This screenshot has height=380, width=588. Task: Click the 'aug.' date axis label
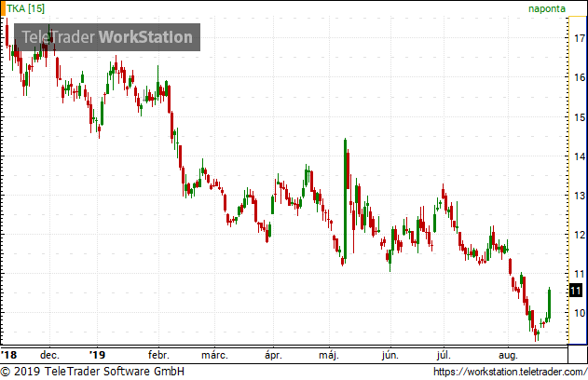pos(508,355)
